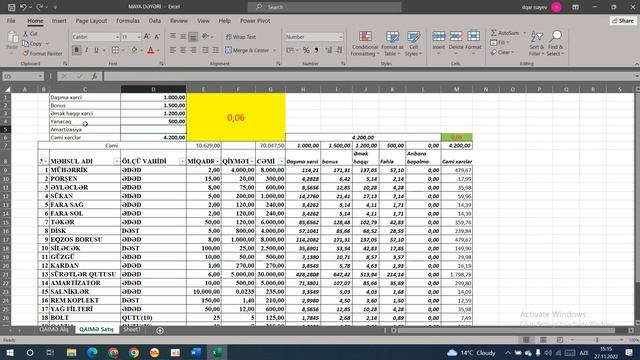This screenshot has height=360, width=640.
Task: Open the File tab
Action: pyautogui.click(x=11, y=20)
